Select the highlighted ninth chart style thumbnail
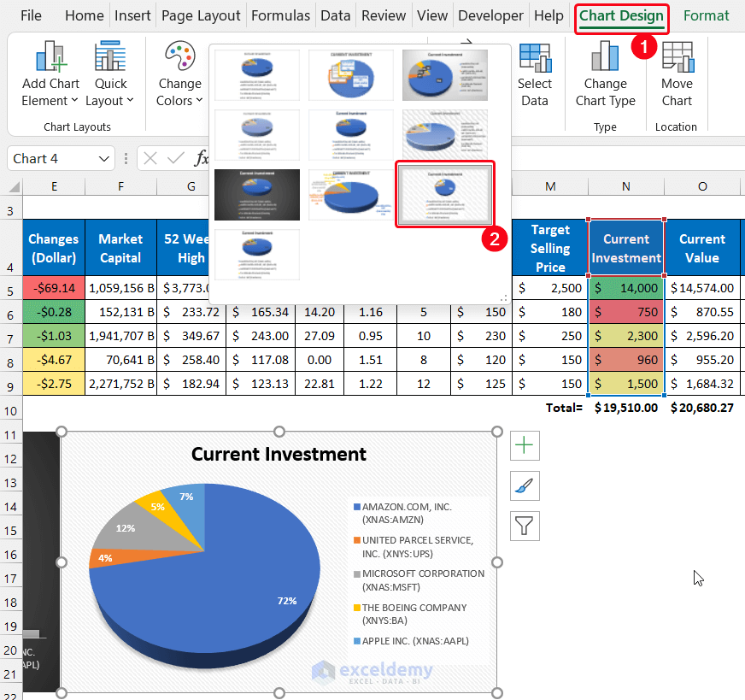This screenshot has height=700, width=745. 445,195
